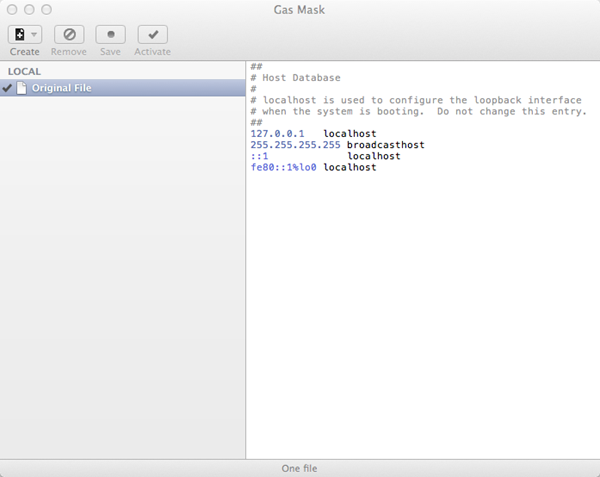
Task: Click the Remove toolbar label
Action: tap(69, 52)
